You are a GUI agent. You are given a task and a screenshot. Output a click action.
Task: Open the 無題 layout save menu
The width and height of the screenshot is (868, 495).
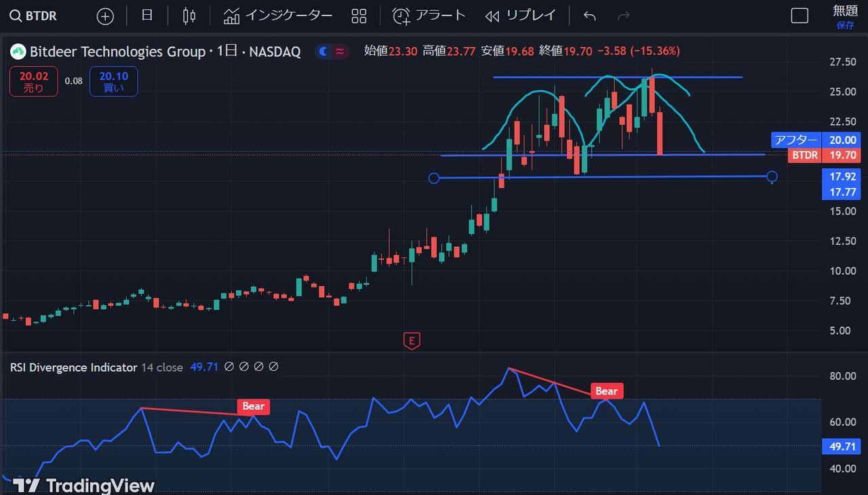point(845,16)
